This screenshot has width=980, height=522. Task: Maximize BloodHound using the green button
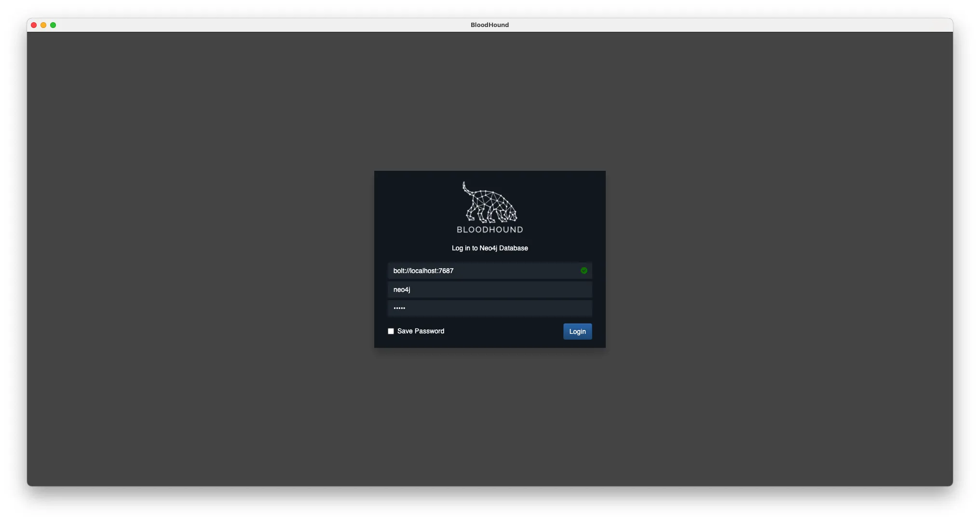click(x=53, y=25)
